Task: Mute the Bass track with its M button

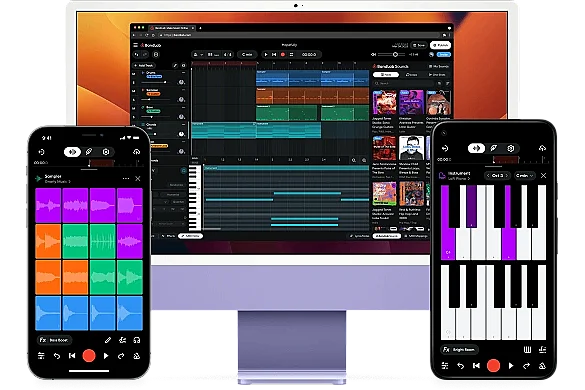Action: pyautogui.click(x=134, y=108)
